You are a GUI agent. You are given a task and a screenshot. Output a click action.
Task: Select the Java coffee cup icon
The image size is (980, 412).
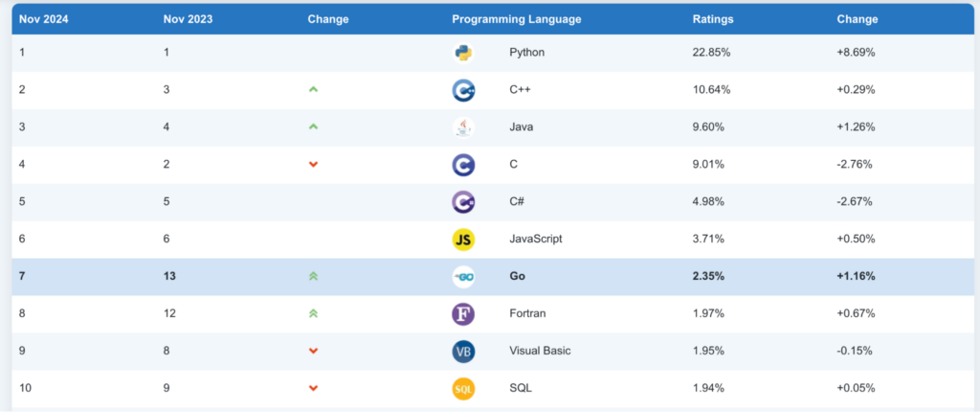tap(463, 127)
